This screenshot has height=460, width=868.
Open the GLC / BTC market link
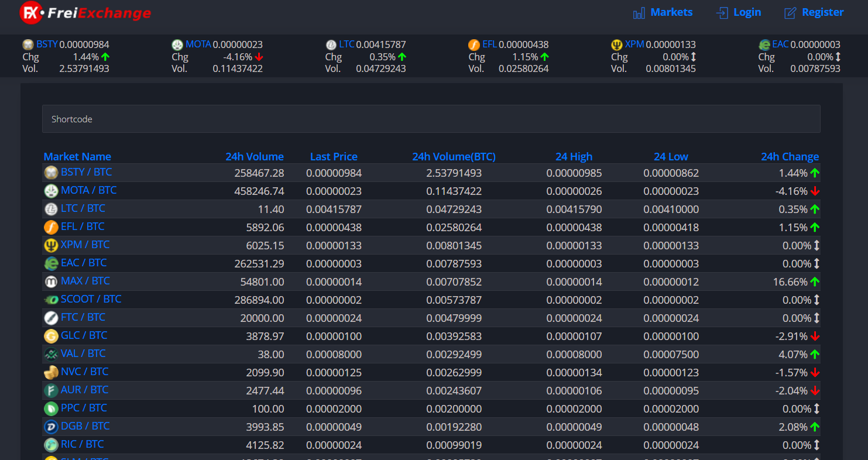click(84, 335)
